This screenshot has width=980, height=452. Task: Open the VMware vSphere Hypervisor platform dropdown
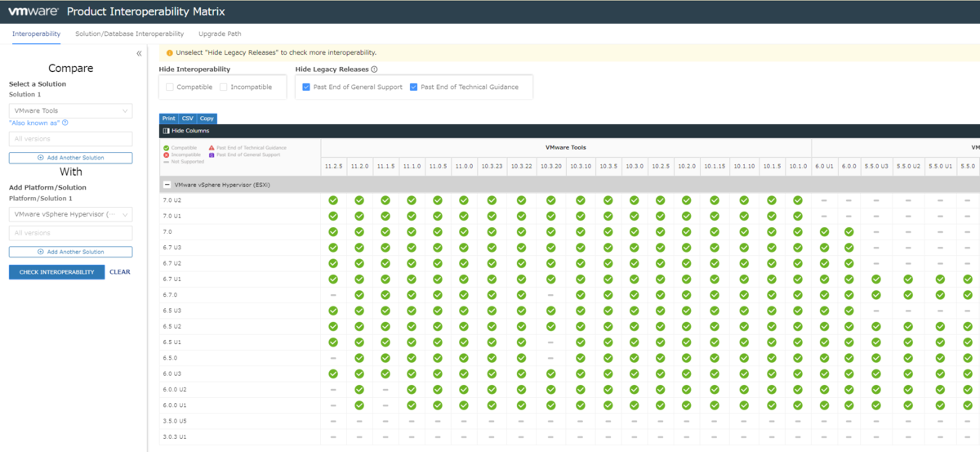[70, 214]
